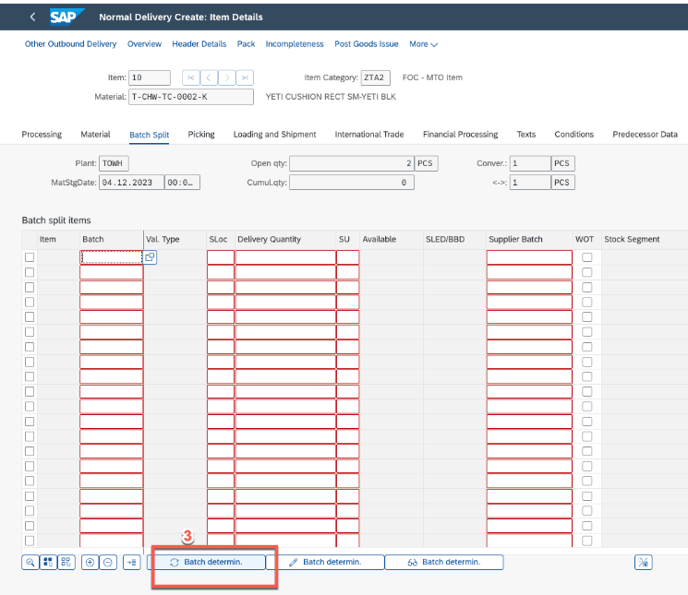Go to the previous item arrow

[x=209, y=78]
